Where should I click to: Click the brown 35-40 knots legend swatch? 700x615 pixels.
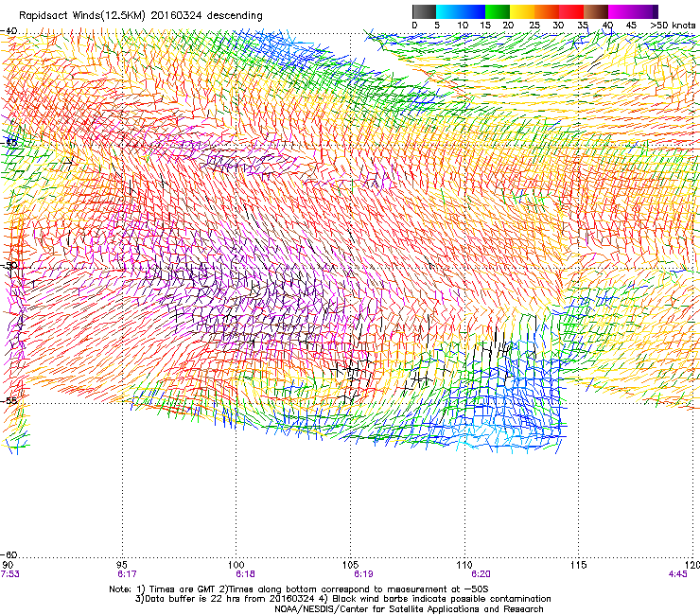point(596,11)
